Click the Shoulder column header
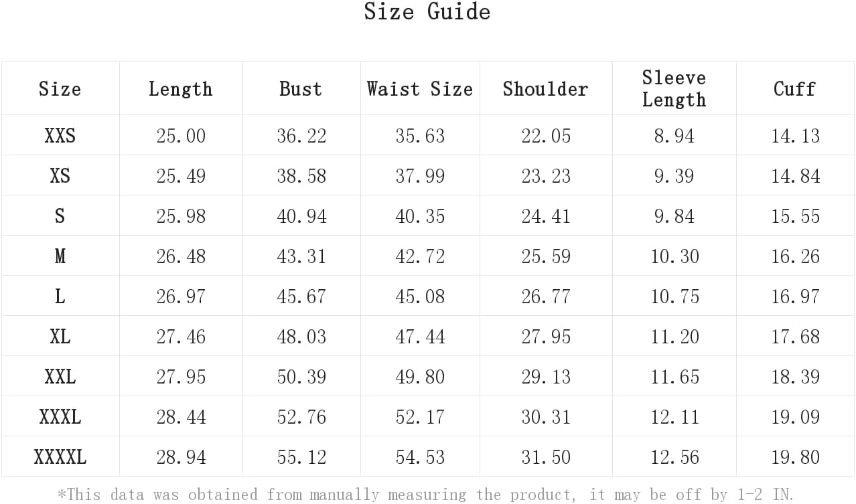856x504 pixels. pyautogui.click(x=545, y=89)
